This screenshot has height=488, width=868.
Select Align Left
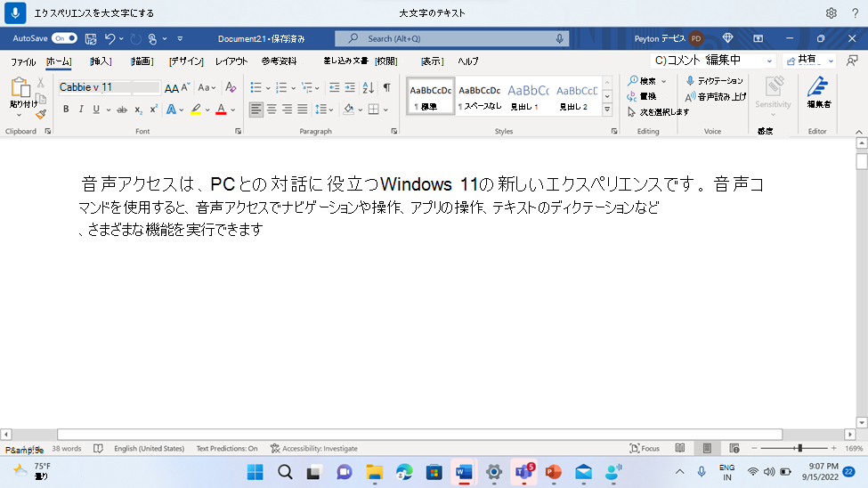pyautogui.click(x=256, y=110)
